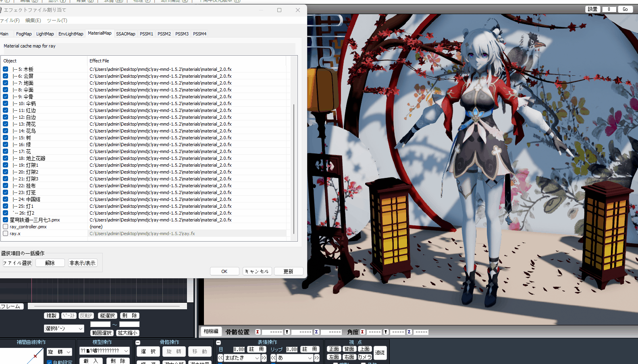638x364 pixels.
Task: Switch to the SSAOMap tab
Action: point(126,34)
